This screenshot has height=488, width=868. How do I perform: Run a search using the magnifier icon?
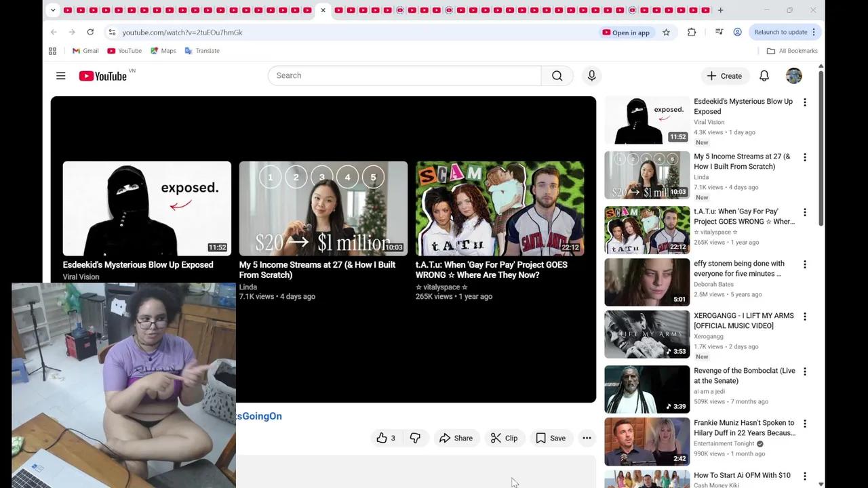pos(557,75)
